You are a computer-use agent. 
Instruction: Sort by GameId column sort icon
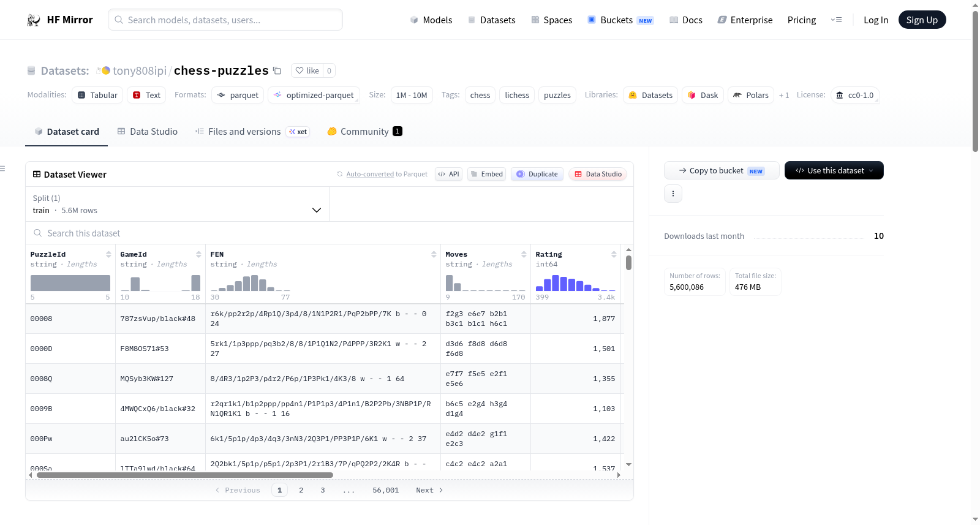point(198,254)
